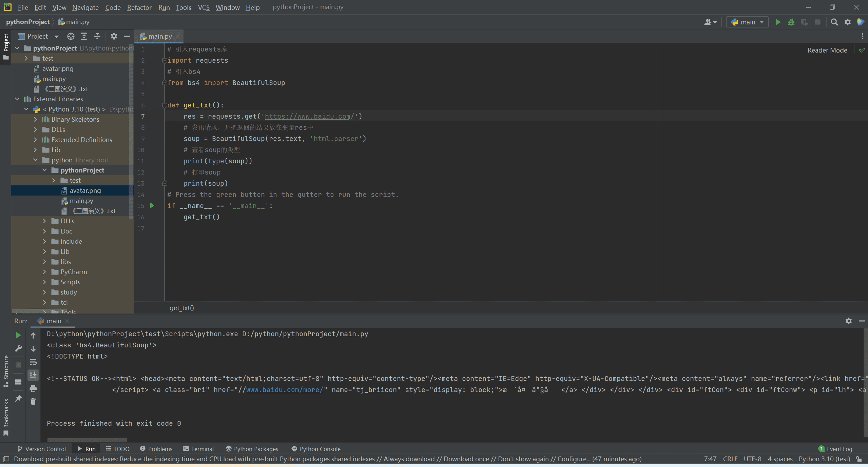
Task: Collapse python library root node
Action: (x=36, y=160)
